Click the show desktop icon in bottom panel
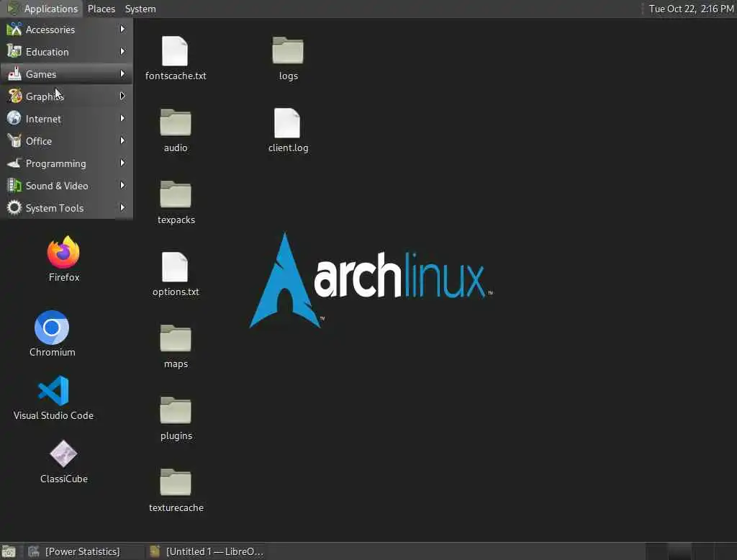 point(9,551)
